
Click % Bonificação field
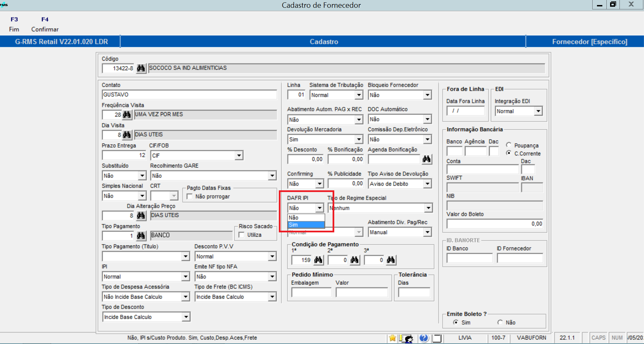click(346, 159)
